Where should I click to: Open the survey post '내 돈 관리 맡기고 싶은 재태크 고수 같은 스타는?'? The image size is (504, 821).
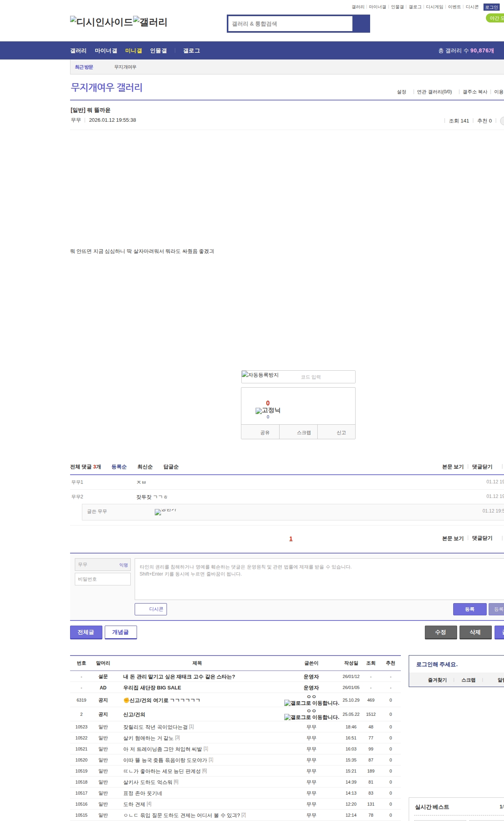(179, 677)
